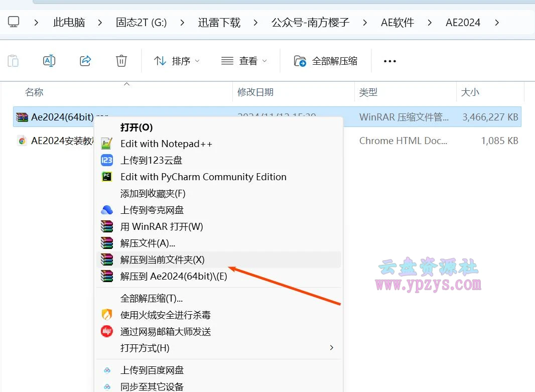Choose 用 WinRAR 打开(W) from menu

point(162,226)
